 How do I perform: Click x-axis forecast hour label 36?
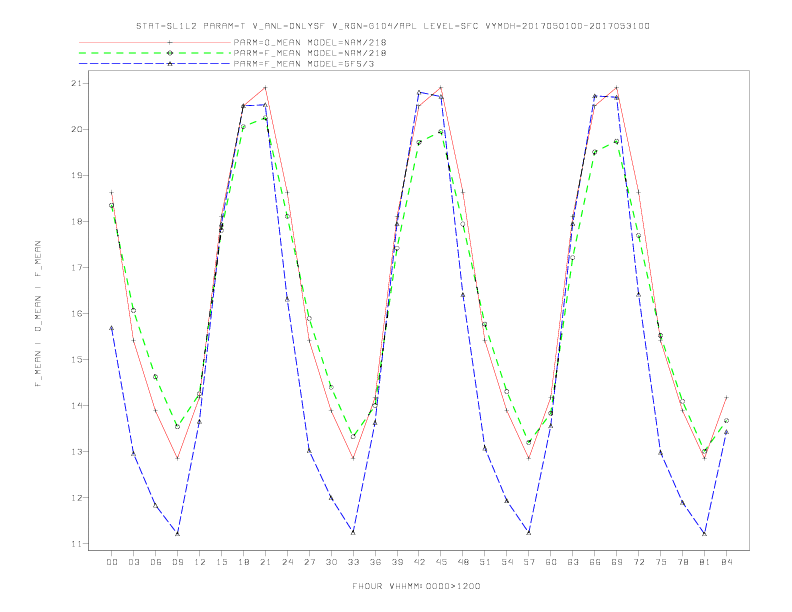(x=375, y=562)
